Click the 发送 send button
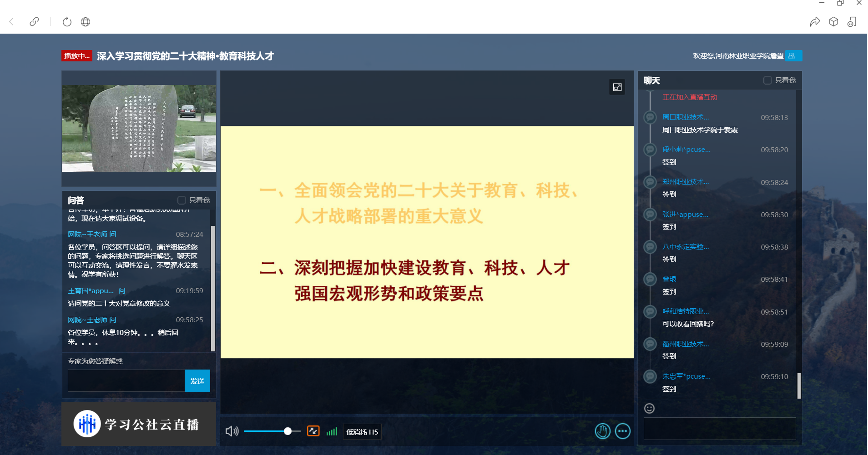This screenshot has width=868, height=455. coord(197,381)
